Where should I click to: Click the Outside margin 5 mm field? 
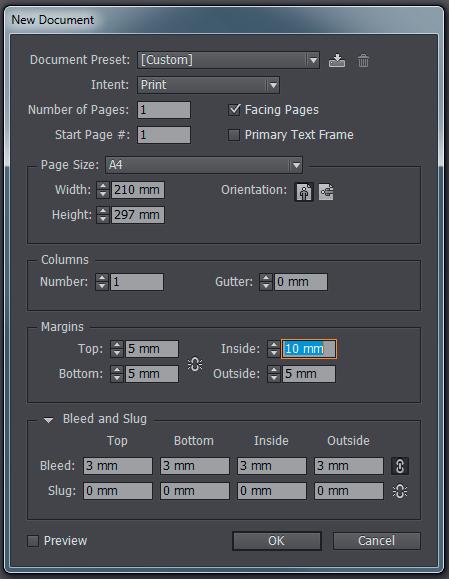[x=309, y=374]
